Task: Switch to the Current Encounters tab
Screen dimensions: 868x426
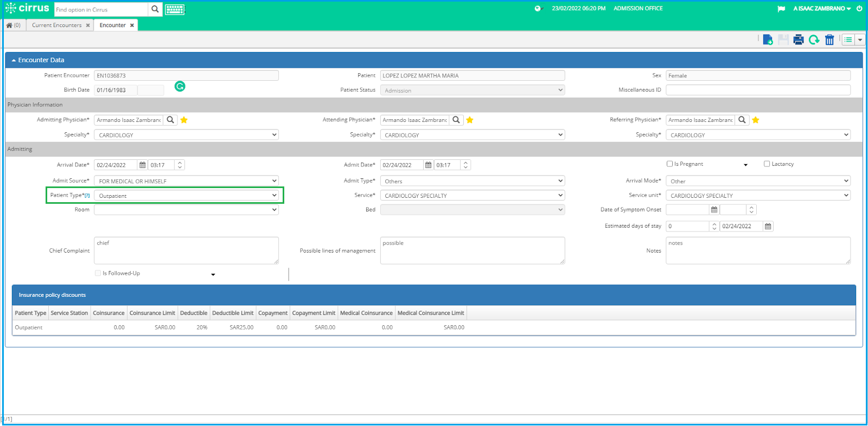Action: click(x=56, y=25)
